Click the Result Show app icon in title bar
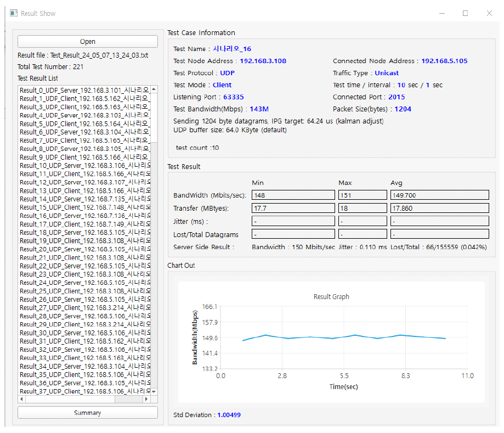This screenshot has height=433, width=504. point(14,13)
